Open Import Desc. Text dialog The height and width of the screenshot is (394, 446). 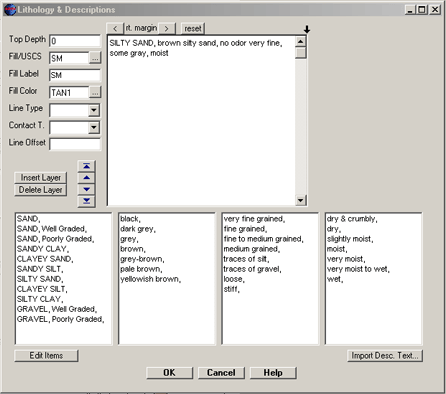tap(385, 356)
